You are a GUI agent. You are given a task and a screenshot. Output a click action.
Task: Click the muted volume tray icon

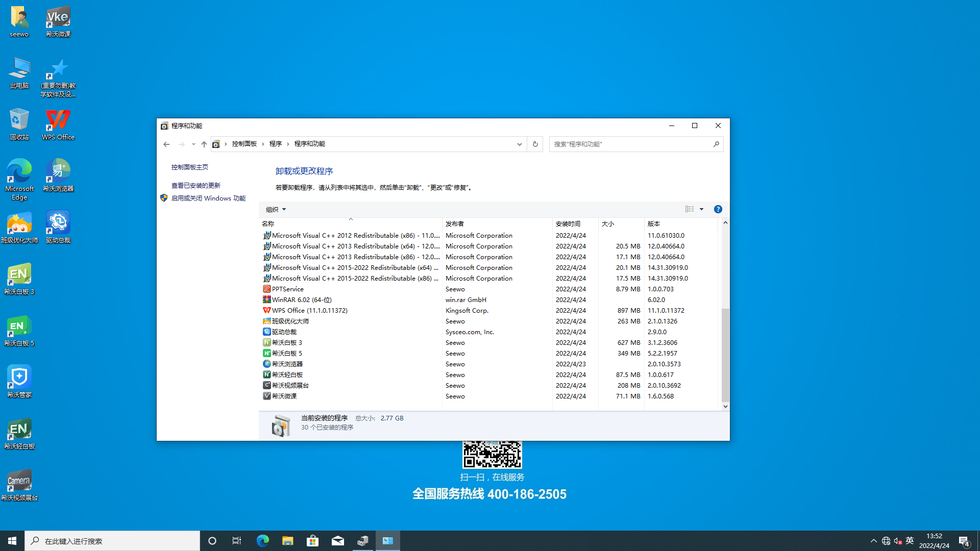coord(898,541)
